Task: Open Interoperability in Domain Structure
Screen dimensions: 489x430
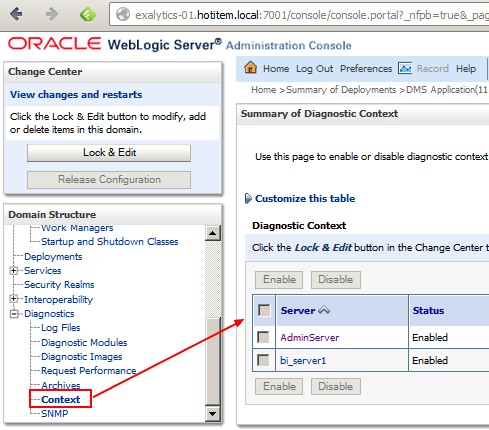Action: click(58, 299)
